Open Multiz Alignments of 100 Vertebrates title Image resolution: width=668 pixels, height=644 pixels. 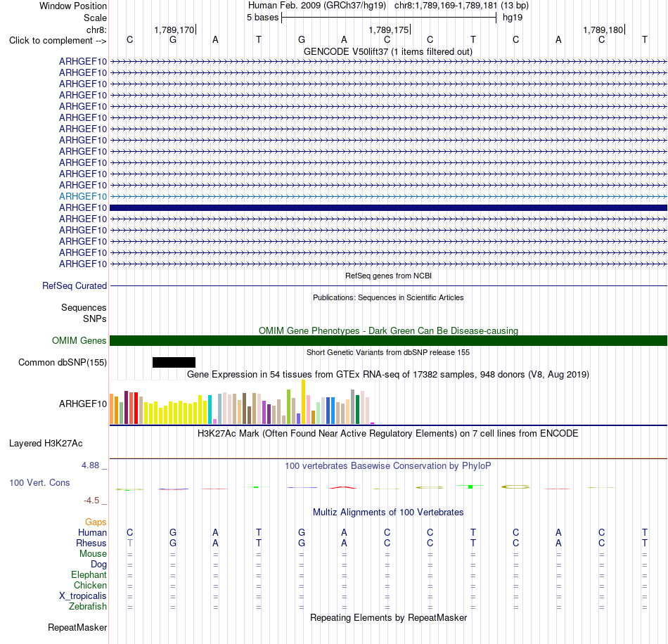(x=388, y=513)
